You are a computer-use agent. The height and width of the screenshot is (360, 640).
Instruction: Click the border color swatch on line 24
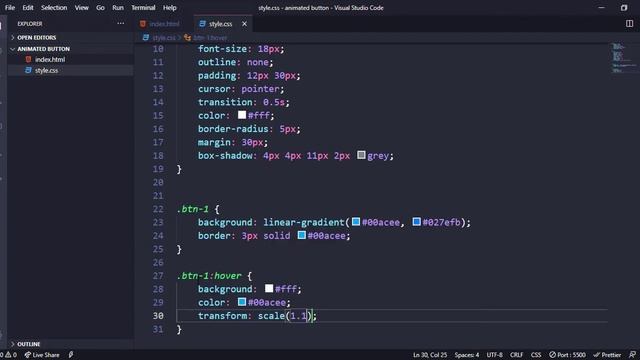(302, 235)
